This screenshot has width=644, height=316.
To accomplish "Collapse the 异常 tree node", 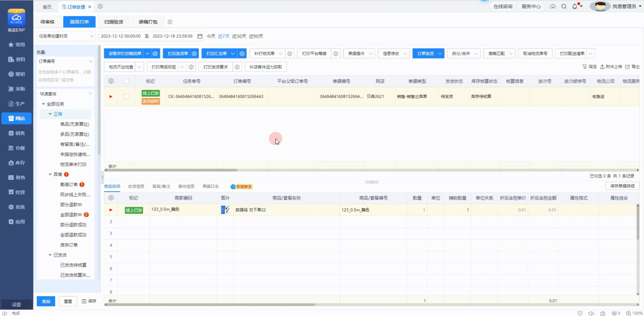I will [x=50, y=174].
